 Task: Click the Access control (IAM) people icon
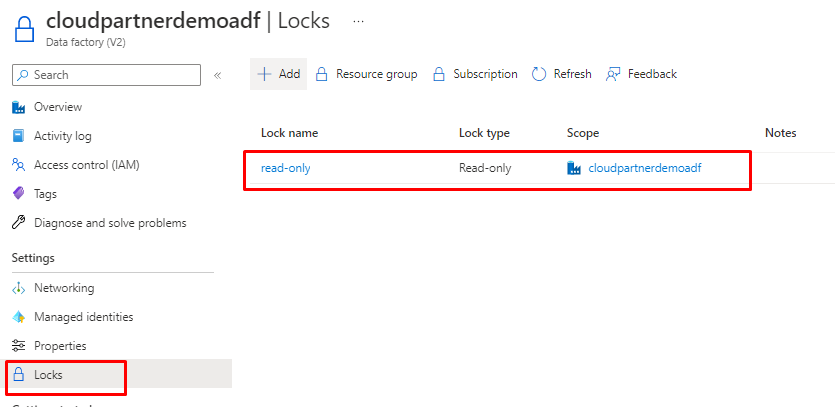click(18, 165)
